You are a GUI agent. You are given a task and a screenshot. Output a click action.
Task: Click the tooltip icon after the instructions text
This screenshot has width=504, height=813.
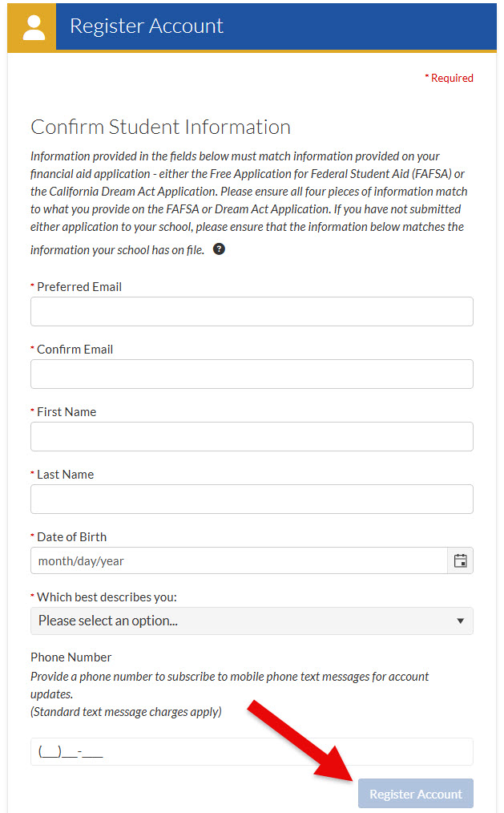(x=218, y=249)
